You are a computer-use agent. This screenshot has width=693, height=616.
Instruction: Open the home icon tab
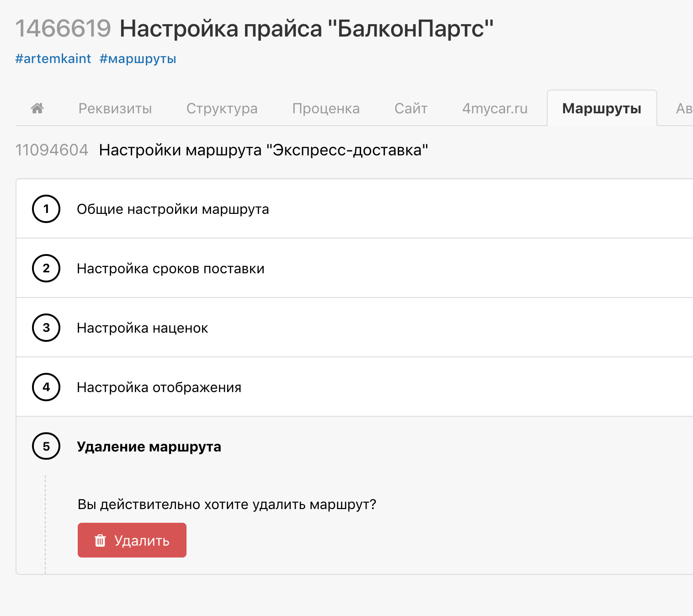coord(37,108)
